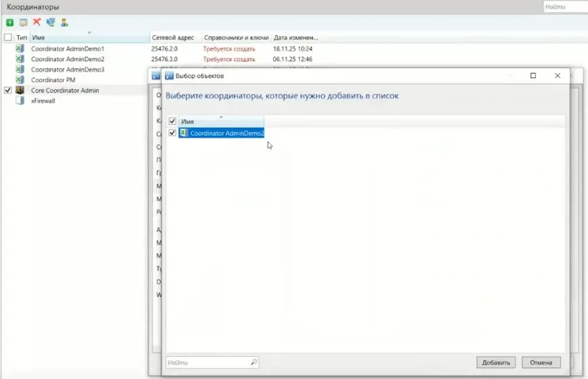Click the red X delete toolbar icon
Viewport: 588px width, 379px height.
pos(36,22)
